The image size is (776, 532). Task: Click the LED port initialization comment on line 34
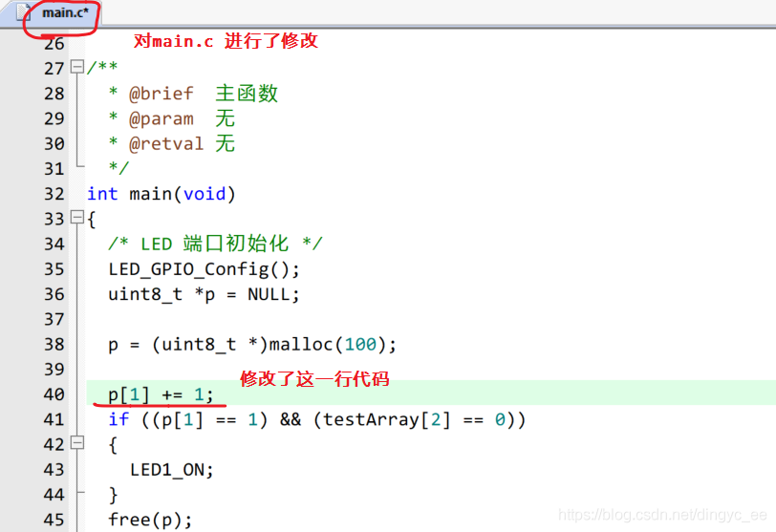[215, 244]
